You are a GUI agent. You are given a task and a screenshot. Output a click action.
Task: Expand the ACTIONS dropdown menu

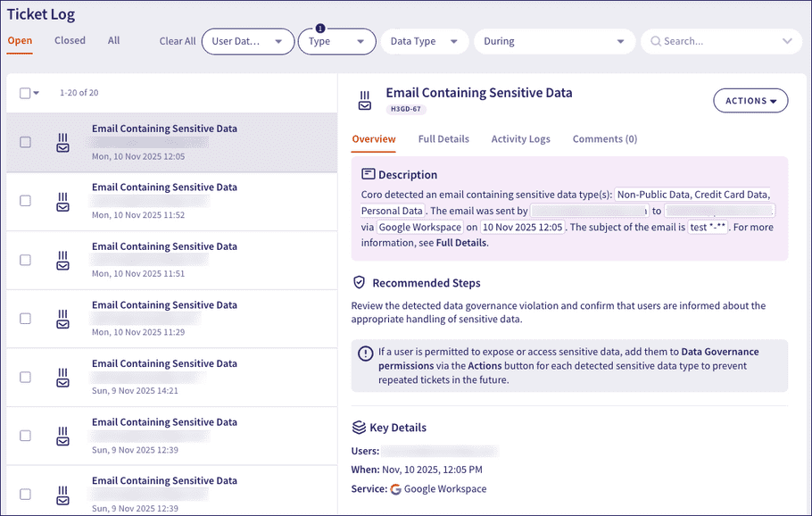750,100
